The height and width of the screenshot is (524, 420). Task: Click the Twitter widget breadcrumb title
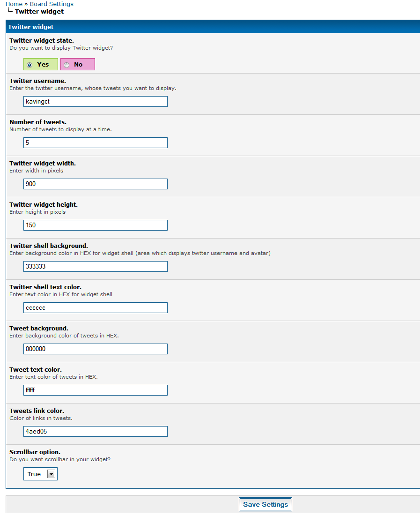39,11
